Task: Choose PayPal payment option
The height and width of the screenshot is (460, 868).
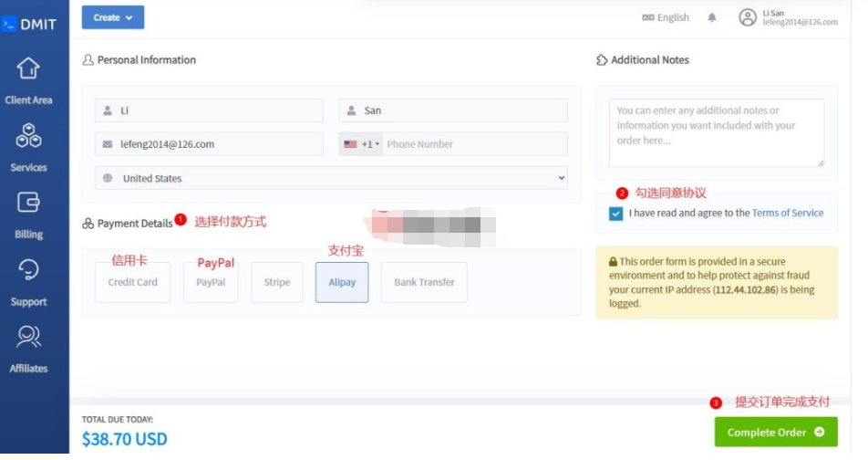Action: (211, 283)
